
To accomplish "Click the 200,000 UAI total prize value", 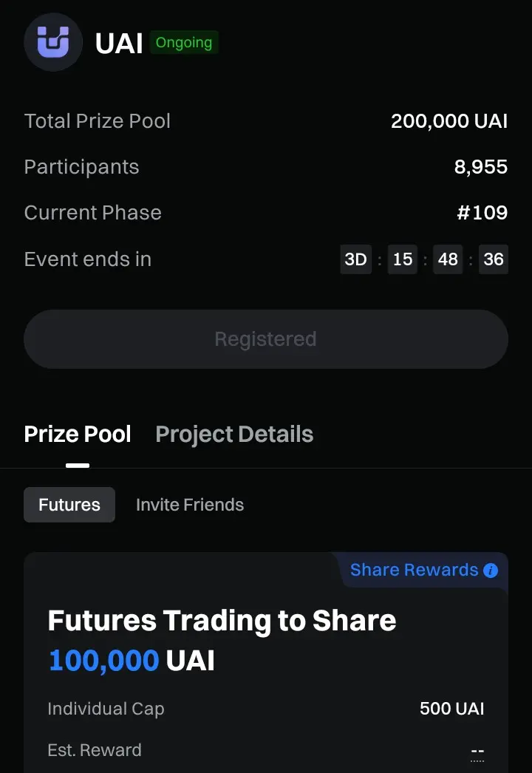I will click(449, 121).
